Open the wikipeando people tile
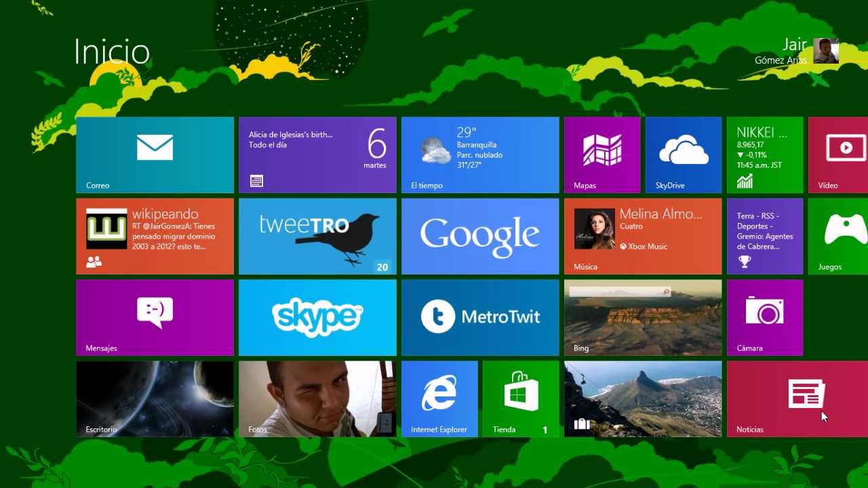This screenshot has width=868, height=488. tap(155, 237)
